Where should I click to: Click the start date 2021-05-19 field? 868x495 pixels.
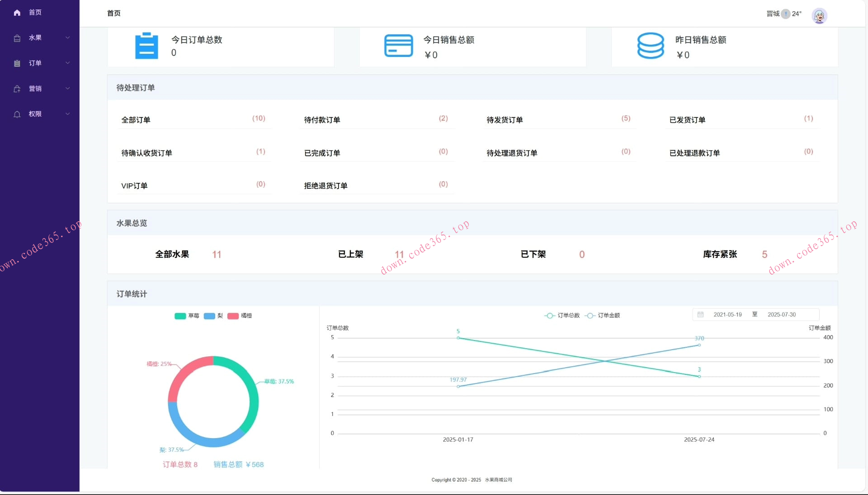727,314
